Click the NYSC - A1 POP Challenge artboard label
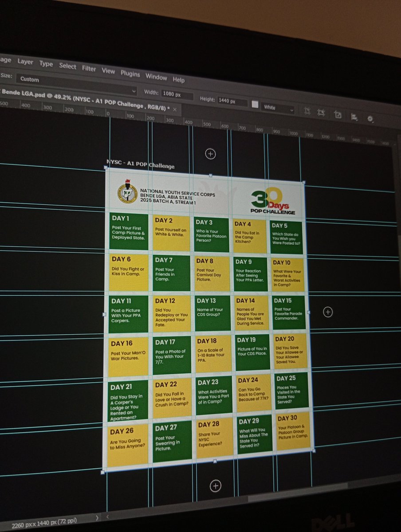 coord(141,164)
